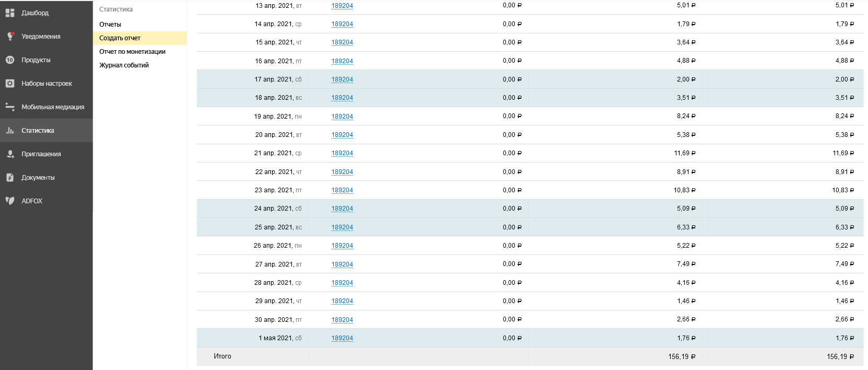Open Журнал событий
The height and width of the screenshot is (370, 868).
click(x=124, y=65)
